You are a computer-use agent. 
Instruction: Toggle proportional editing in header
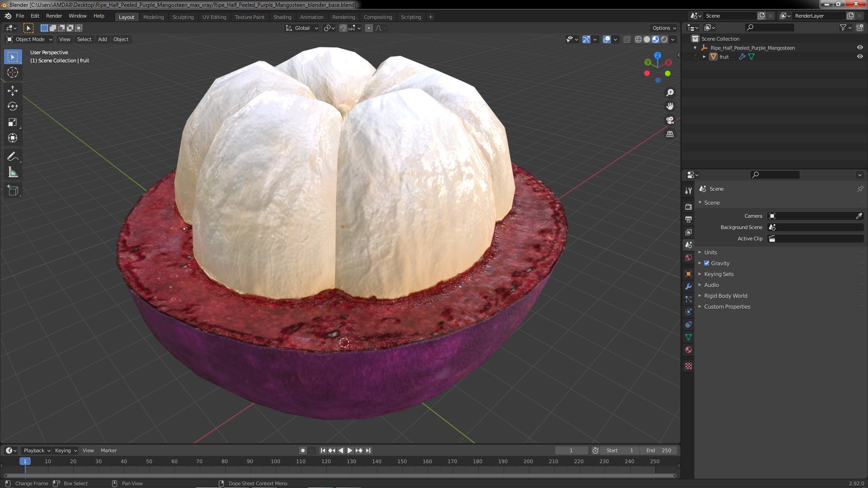pos(369,28)
